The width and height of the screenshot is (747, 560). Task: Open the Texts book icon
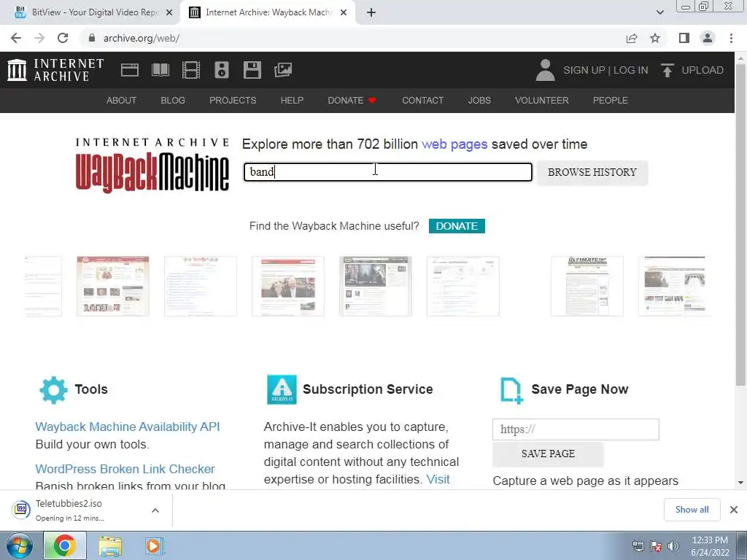160,70
